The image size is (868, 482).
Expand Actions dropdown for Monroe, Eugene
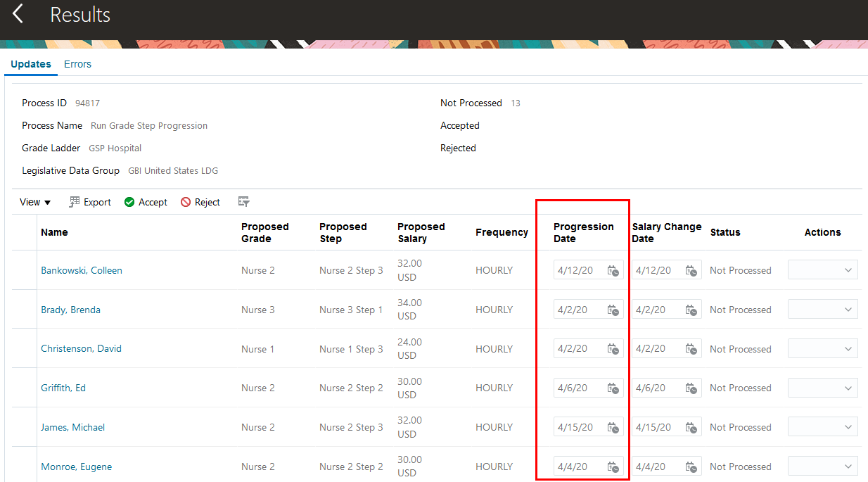tap(823, 467)
